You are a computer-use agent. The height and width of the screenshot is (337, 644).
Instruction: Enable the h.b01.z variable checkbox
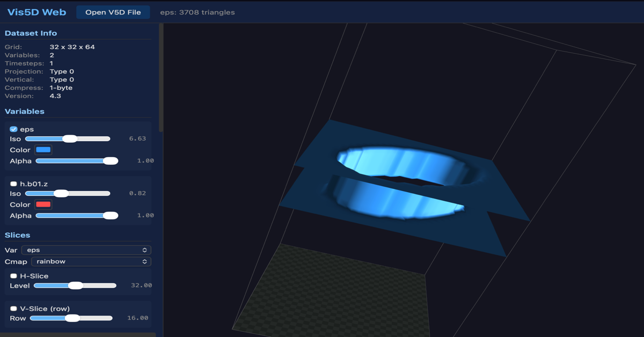click(x=13, y=184)
